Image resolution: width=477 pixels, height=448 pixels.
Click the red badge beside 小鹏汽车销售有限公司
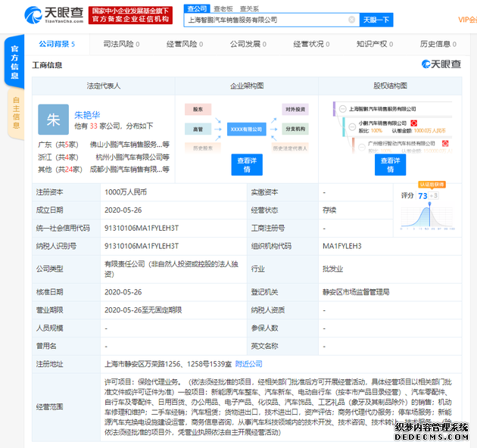(413, 123)
